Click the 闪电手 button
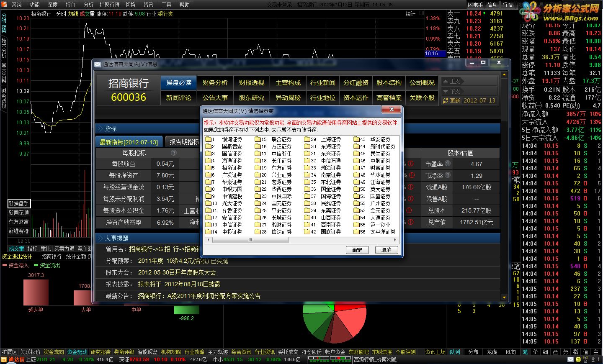Image resolution: width=603 pixels, height=364 pixels. (x=476, y=5)
